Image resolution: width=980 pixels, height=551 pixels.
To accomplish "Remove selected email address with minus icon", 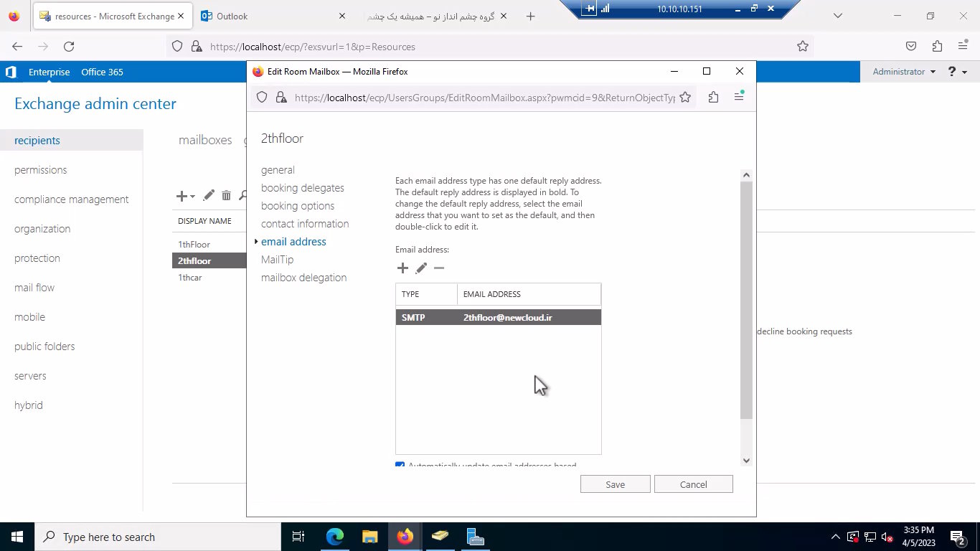I will click(439, 268).
